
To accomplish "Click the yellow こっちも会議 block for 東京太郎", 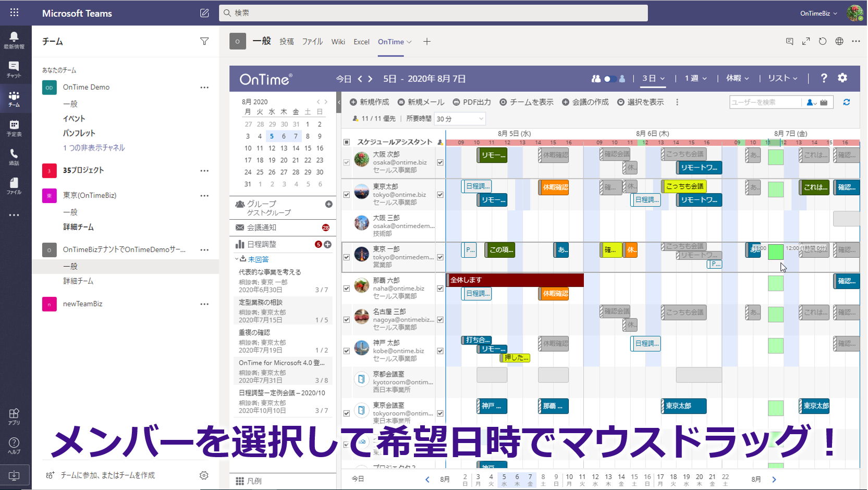I will tap(684, 186).
